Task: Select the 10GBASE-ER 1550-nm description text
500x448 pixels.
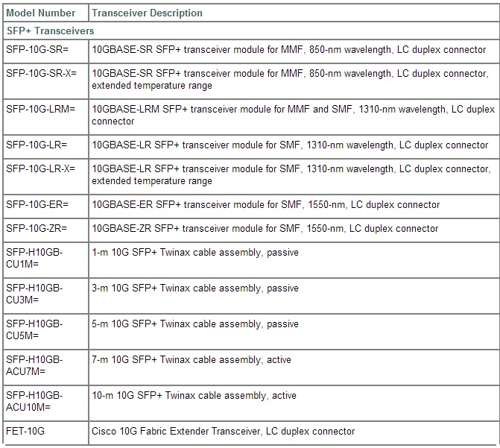Action: 266,204
